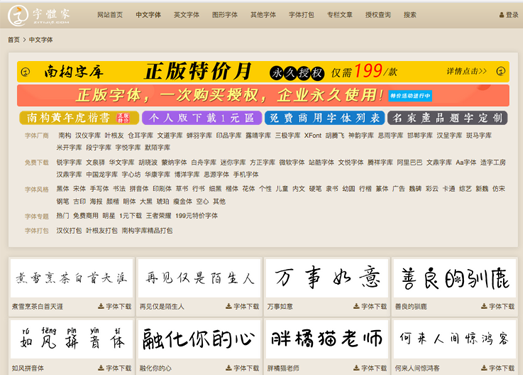523x375 pixels.
Task: Open the 199元特价字体 topic
Action: point(196,216)
